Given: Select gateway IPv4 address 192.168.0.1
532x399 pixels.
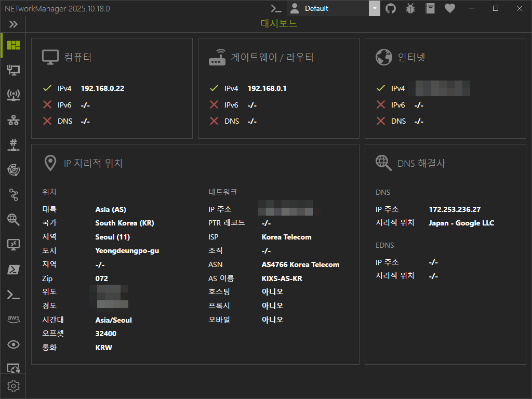Looking at the screenshot, I should [267, 88].
